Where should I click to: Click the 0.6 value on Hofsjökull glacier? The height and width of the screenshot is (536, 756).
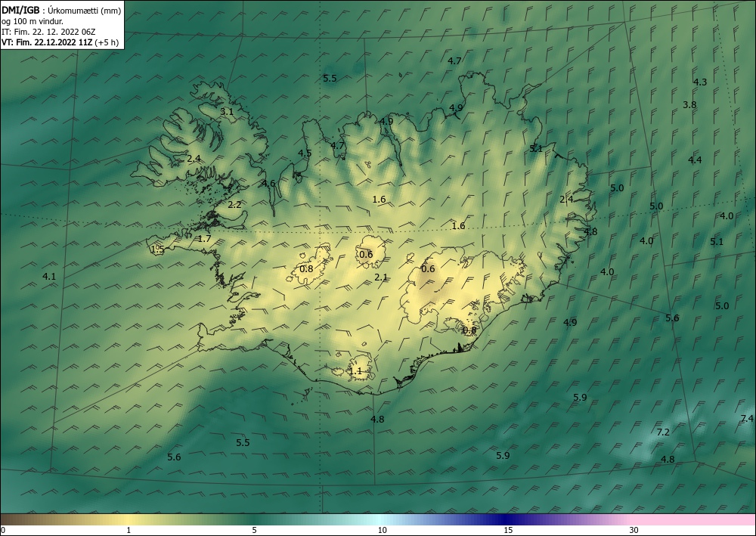[x=366, y=255]
